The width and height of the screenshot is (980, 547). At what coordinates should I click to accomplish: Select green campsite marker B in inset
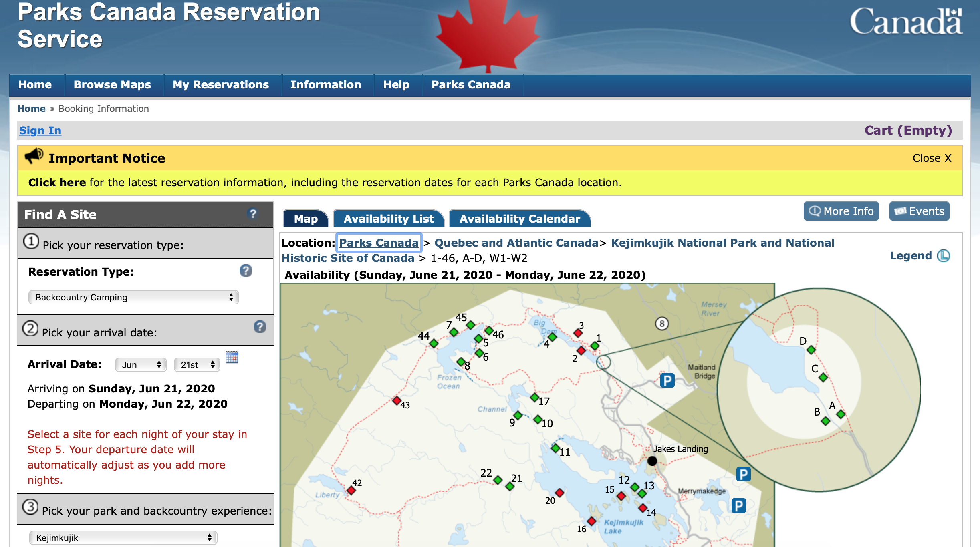point(825,421)
